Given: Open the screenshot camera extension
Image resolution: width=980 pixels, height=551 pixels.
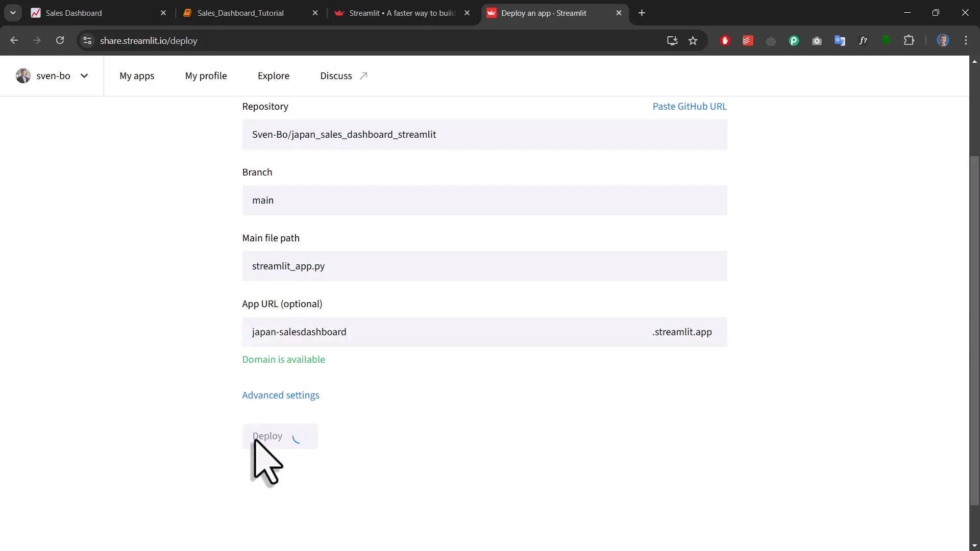Looking at the screenshot, I should click(817, 41).
